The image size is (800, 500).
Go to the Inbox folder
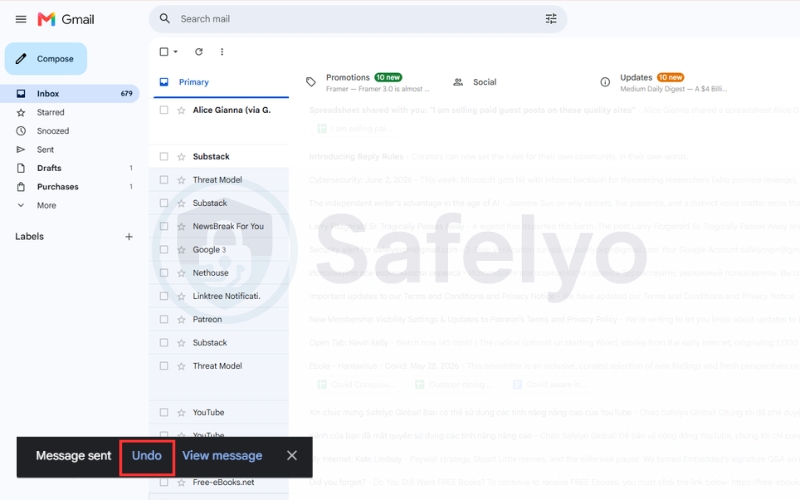pos(70,94)
